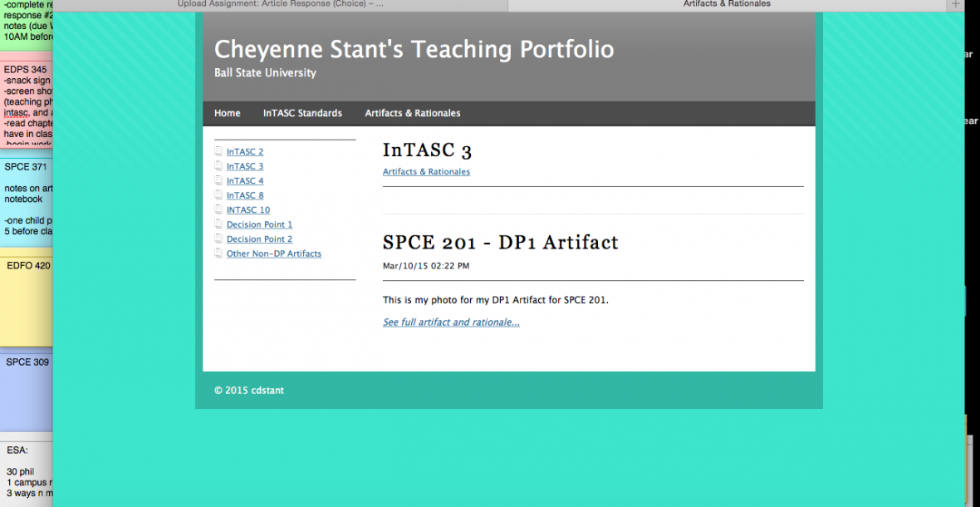Switch to the Upload Assignment browser tab
Image resolution: width=980 pixels, height=507 pixels.
281,4
